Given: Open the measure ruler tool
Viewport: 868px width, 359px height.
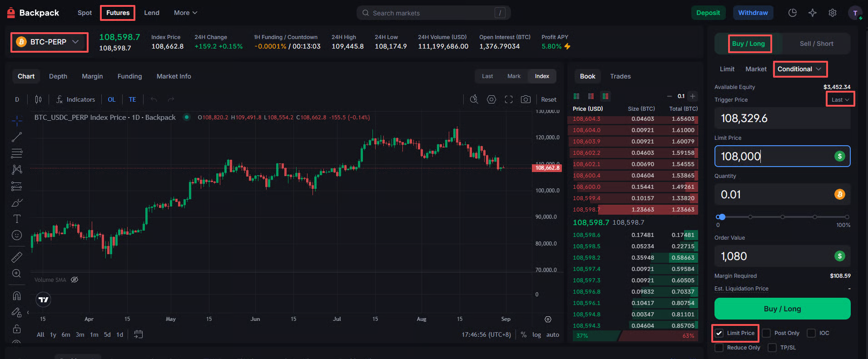Looking at the screenshot, I should [17, 257].
